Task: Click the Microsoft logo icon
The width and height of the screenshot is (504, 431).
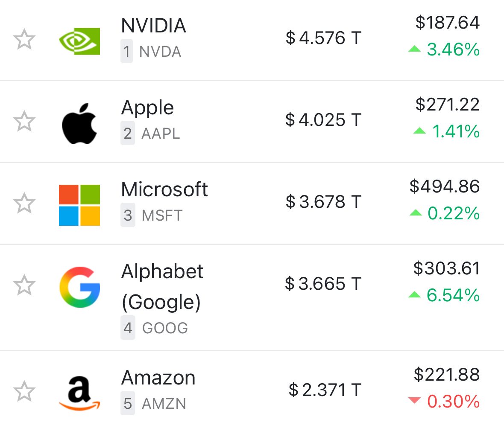Action: 79,205
